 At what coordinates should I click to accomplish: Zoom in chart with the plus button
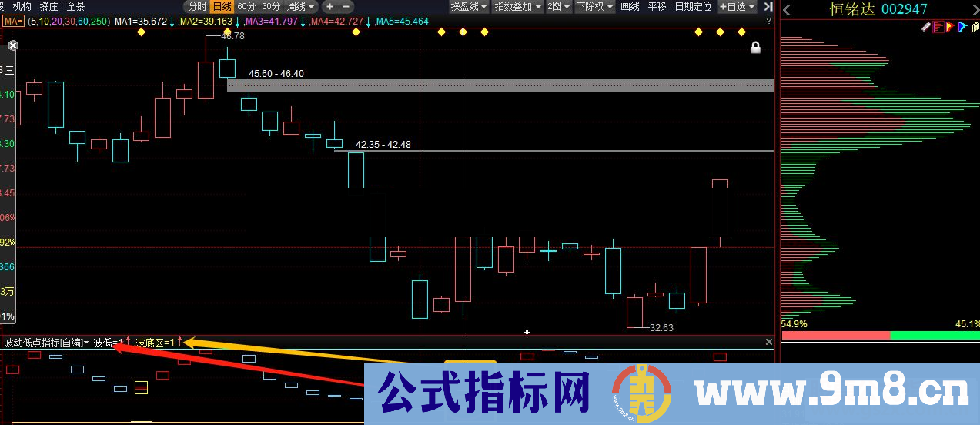pyautogui.click(x=329, y=6)
